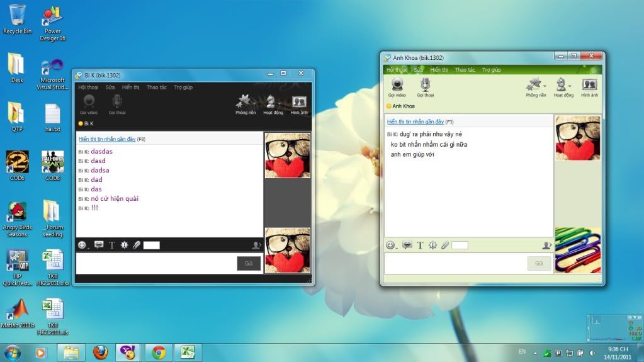The height and width of the screenshot is (362, 644).
Task: Open the Sửa menu in the Bi K window
Action: click(110, 87)
